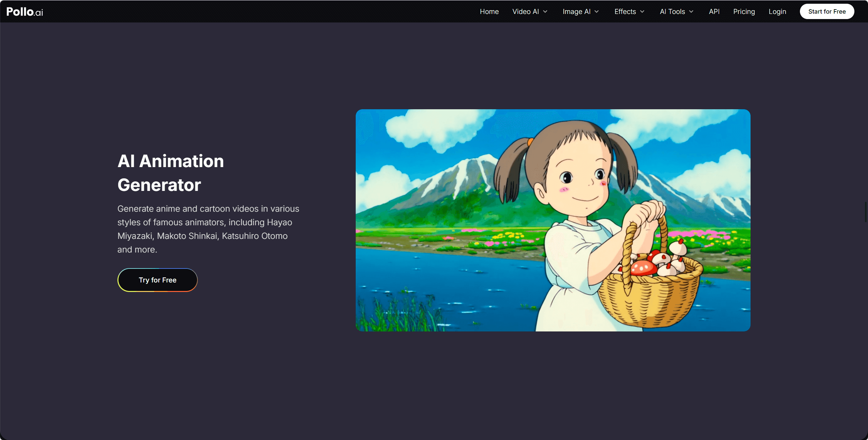Click the Start for Free button
Screen dimensions: 868x440
tap(827, 12)
